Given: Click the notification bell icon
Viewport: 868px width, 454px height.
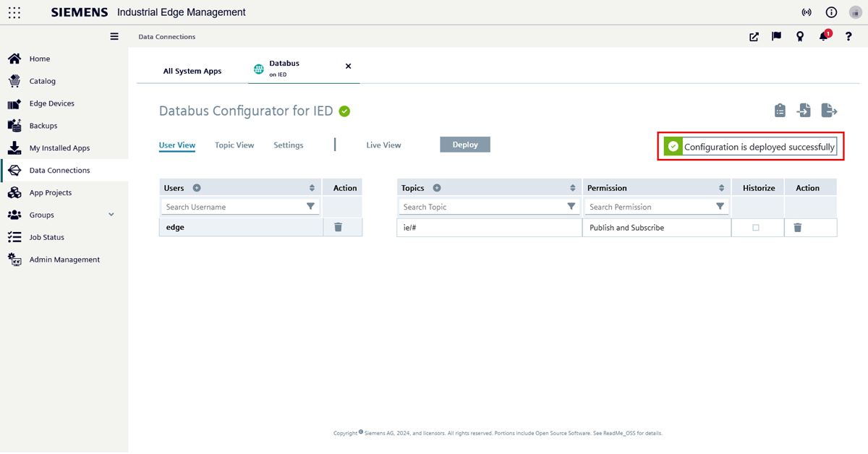Looking at the screenshot, I should (x=823, y=37).
